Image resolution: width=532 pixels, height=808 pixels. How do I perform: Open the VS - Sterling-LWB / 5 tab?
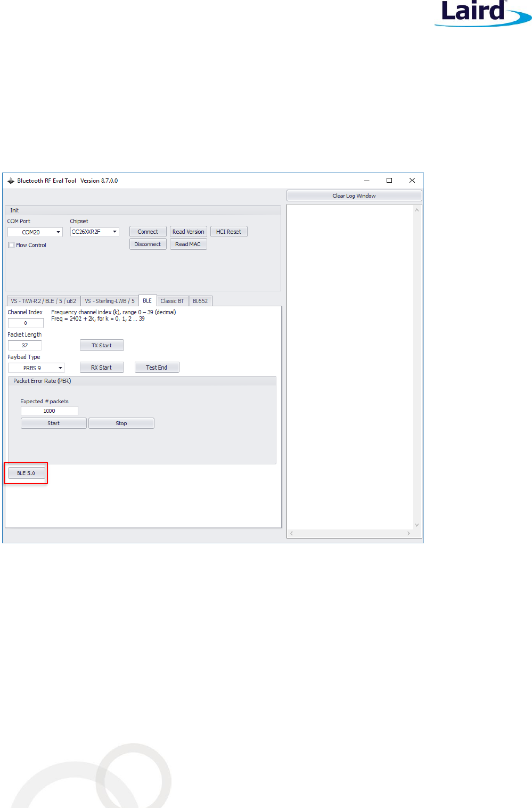click(x=110, y=301)
